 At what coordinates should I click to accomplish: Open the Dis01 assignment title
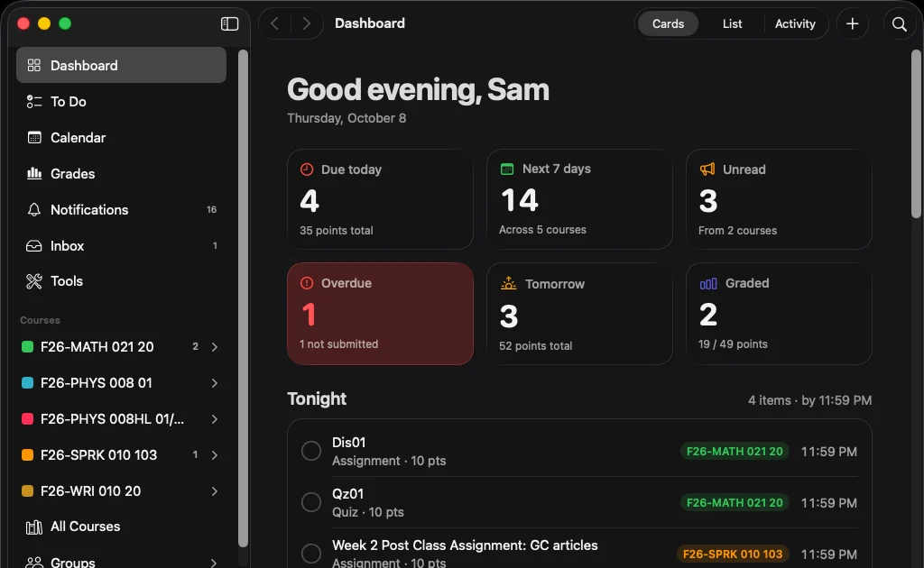[x=349, y=443]
